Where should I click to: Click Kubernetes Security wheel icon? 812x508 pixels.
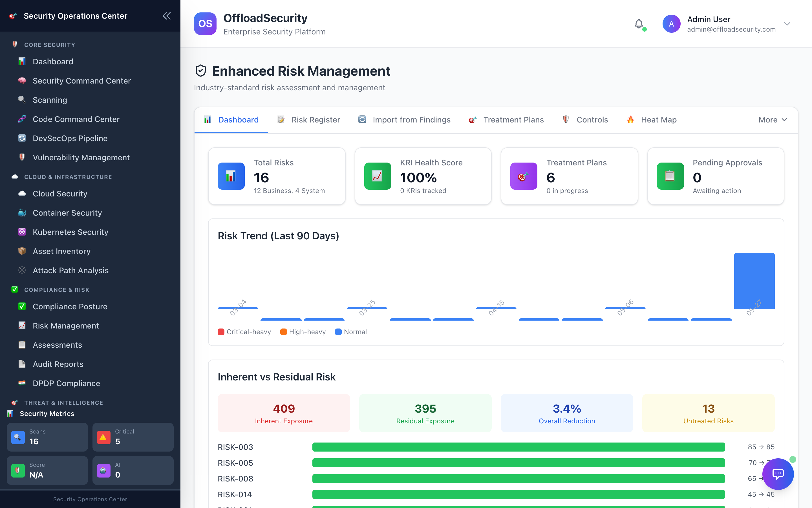coord(22,232)
